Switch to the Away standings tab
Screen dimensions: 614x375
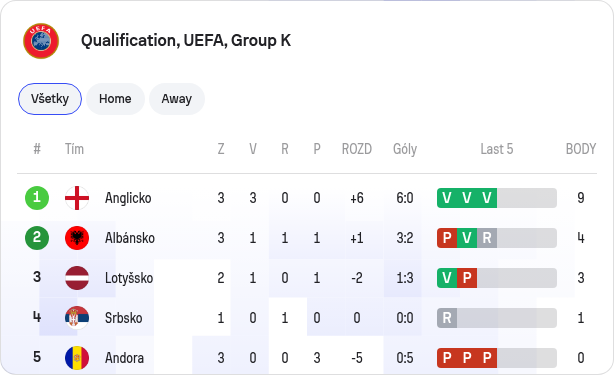coord(177,99)
